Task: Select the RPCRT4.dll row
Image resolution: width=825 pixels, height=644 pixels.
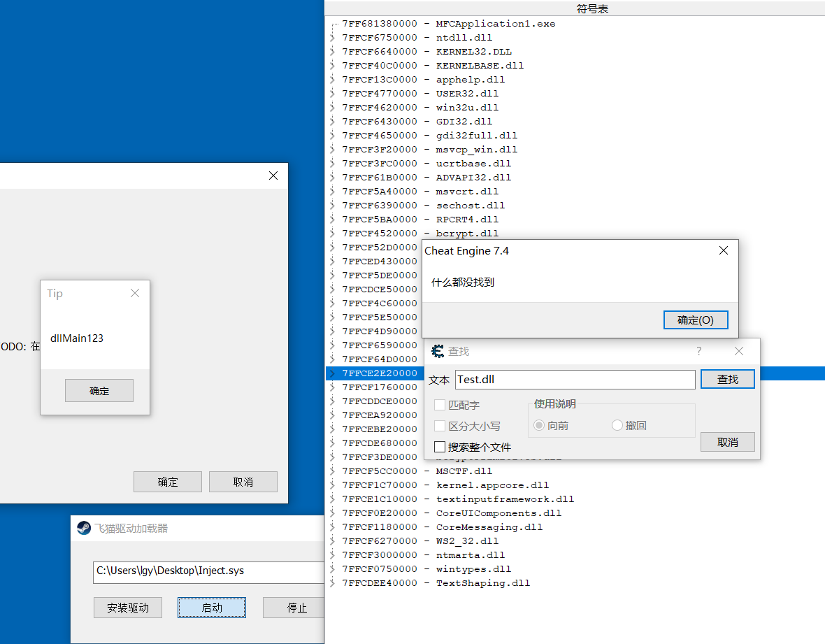Action: click(x=420, y=220)
